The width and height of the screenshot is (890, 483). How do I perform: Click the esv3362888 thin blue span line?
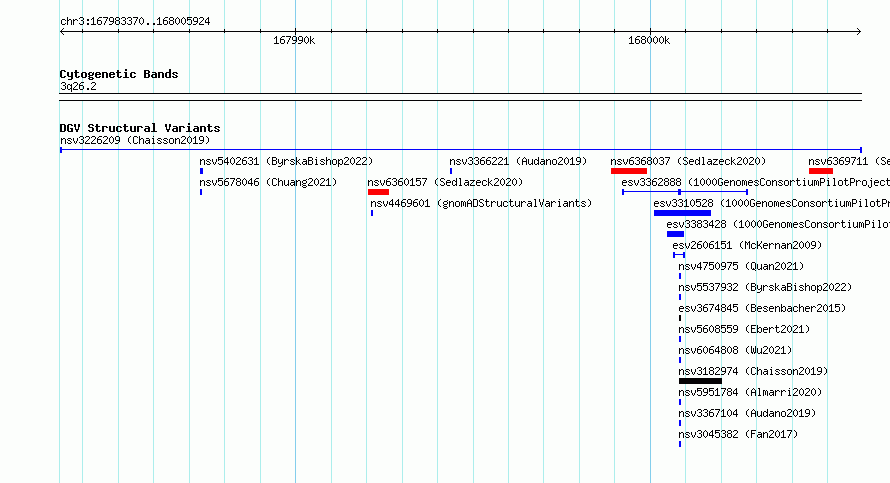point(685,192)
